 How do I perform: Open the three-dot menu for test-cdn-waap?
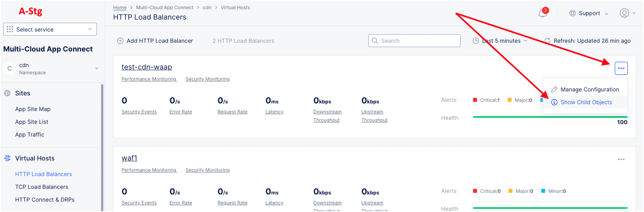(x=621, y=68)
